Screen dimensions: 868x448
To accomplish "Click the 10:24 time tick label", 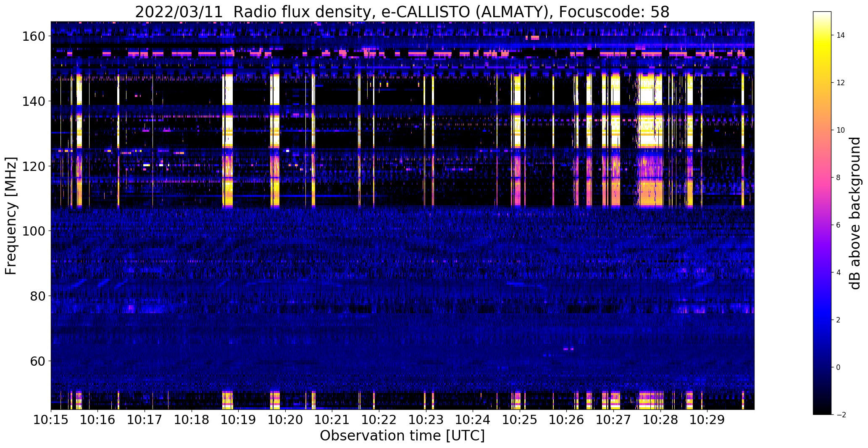I will pyautogui.click(x=473, y=419).
